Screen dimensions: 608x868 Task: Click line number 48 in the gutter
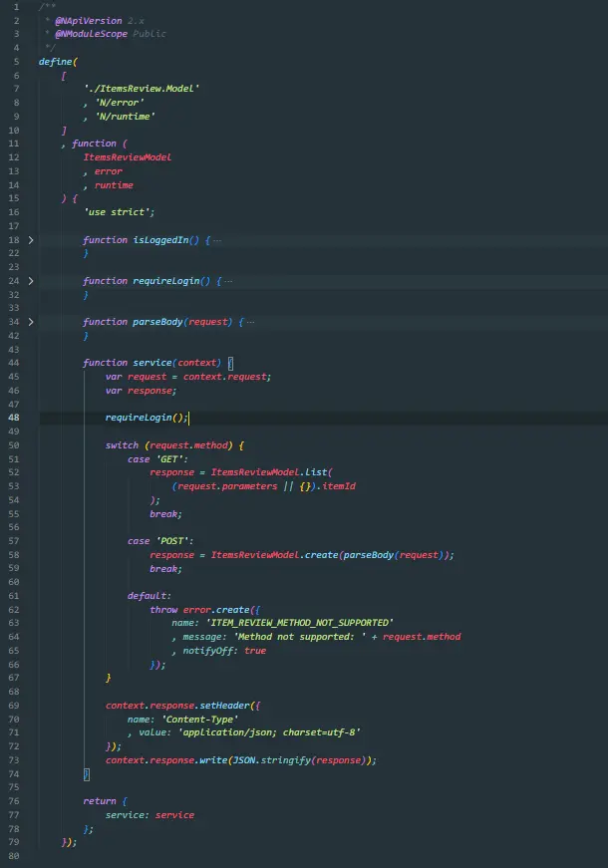[x=14, y=418]
